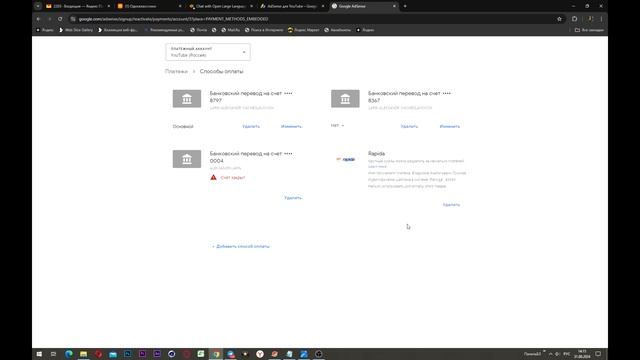
Task: Edit bank account ending 8797 via Изменить
Action: (291, 127)
